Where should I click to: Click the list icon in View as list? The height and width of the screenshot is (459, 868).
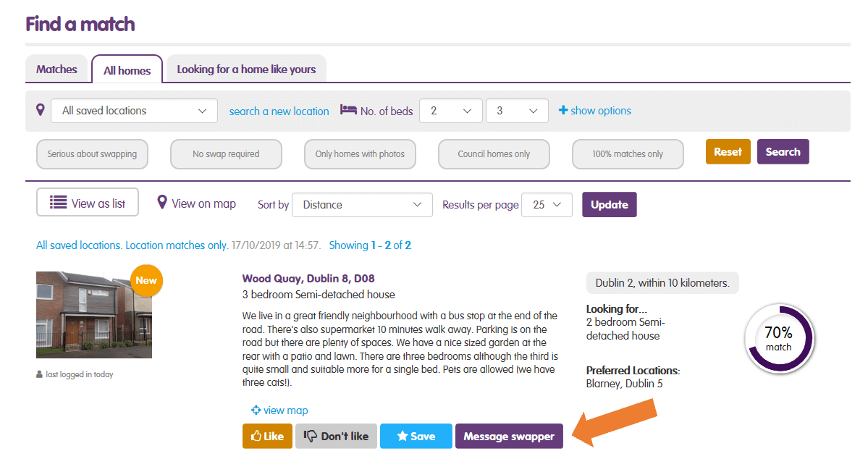tap(59, 203)
